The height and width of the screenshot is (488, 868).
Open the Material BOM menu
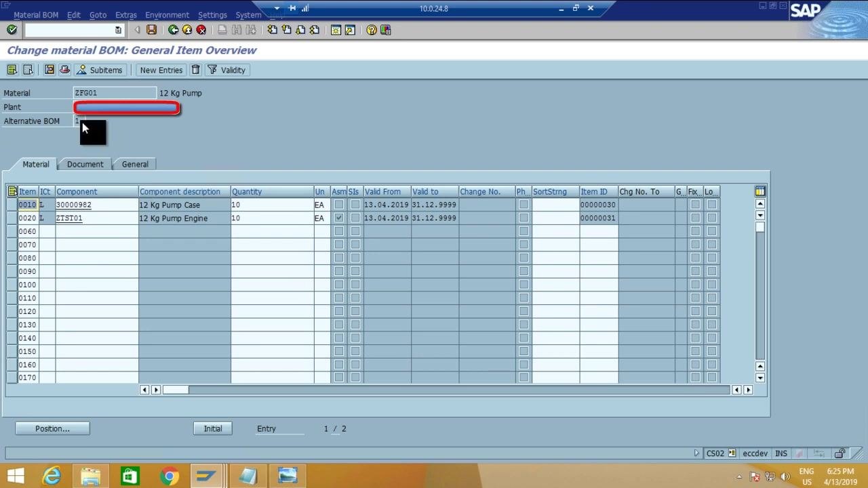(36, 15)
